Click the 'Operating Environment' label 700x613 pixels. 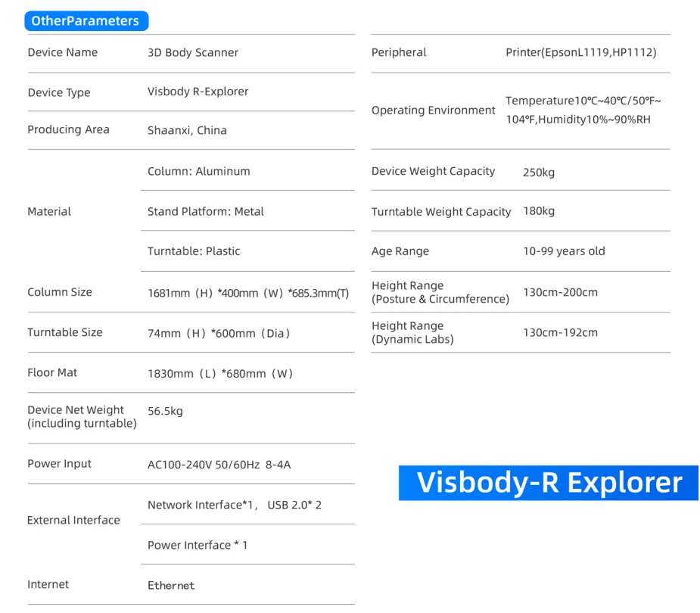(434, 110)
